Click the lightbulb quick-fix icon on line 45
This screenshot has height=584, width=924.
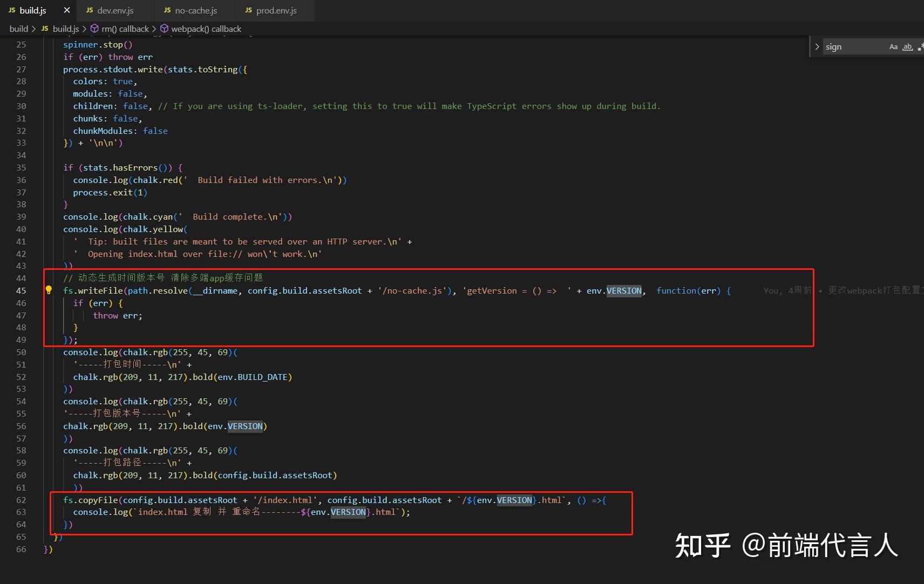(x=49, y=290)
